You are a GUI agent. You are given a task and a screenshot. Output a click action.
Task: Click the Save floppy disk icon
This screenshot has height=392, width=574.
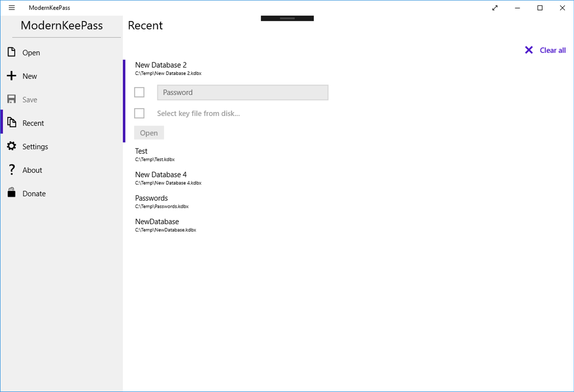[x=11, y=99]
